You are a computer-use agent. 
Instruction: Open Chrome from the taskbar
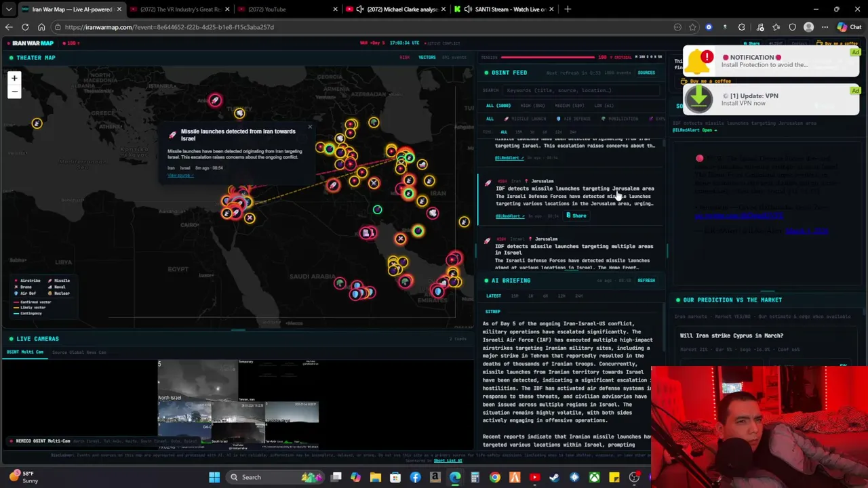(x=495, y=477)
